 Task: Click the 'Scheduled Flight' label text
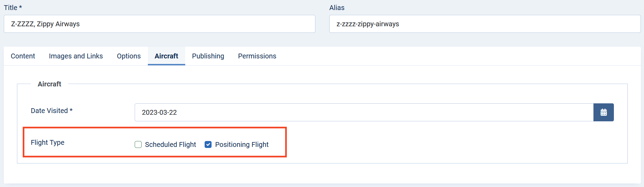[x=170, y=144]
